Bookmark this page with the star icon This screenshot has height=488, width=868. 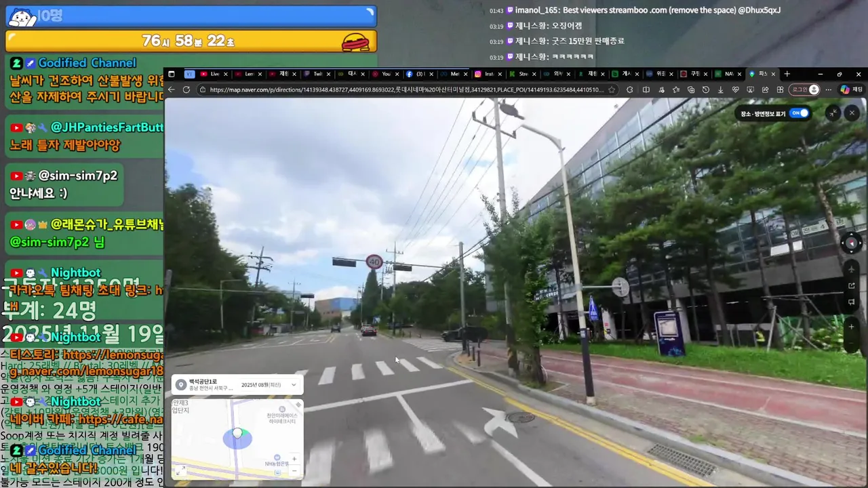coord(612,89)
